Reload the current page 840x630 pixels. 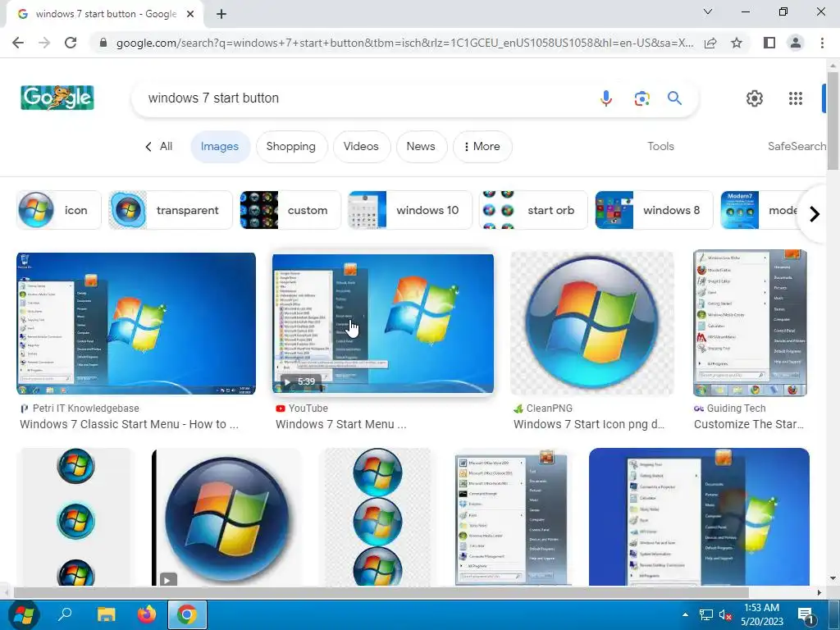71,43
